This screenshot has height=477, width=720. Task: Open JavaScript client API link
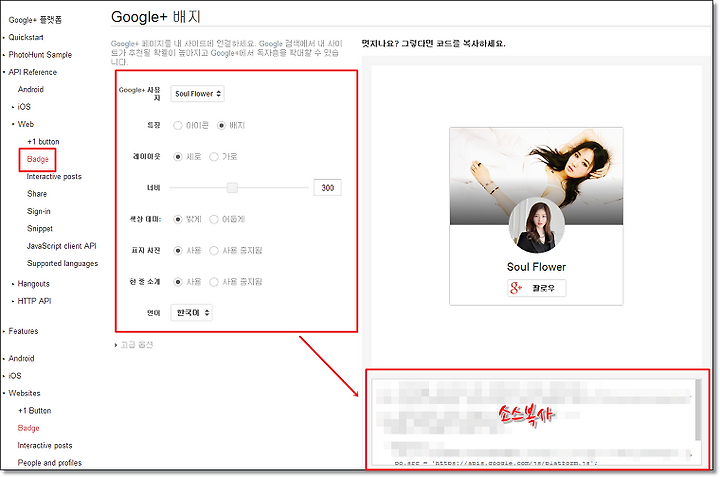(x=62, y=246)
